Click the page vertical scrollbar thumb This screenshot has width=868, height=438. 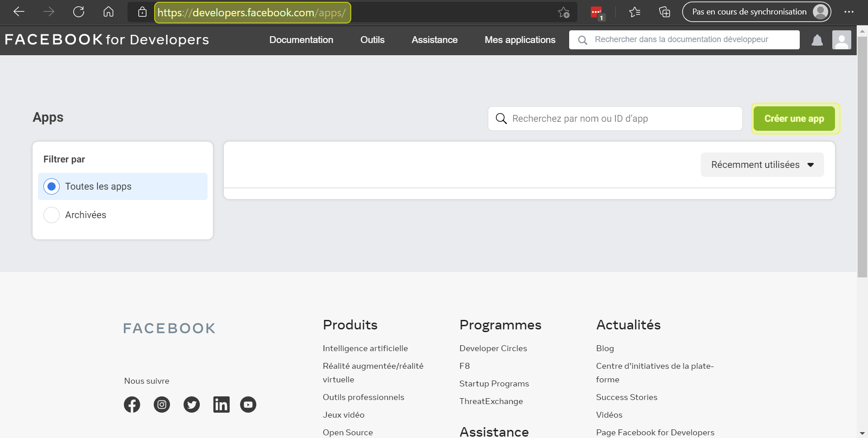point(862,156)
